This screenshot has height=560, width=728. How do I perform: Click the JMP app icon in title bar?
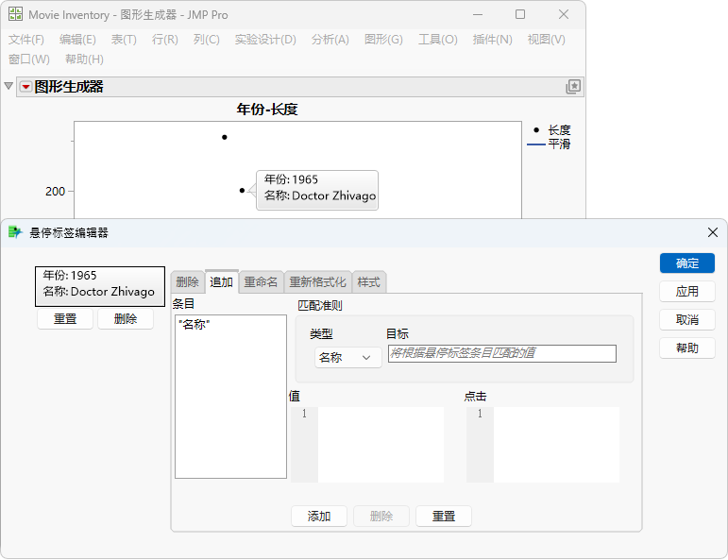coord(15,14)
